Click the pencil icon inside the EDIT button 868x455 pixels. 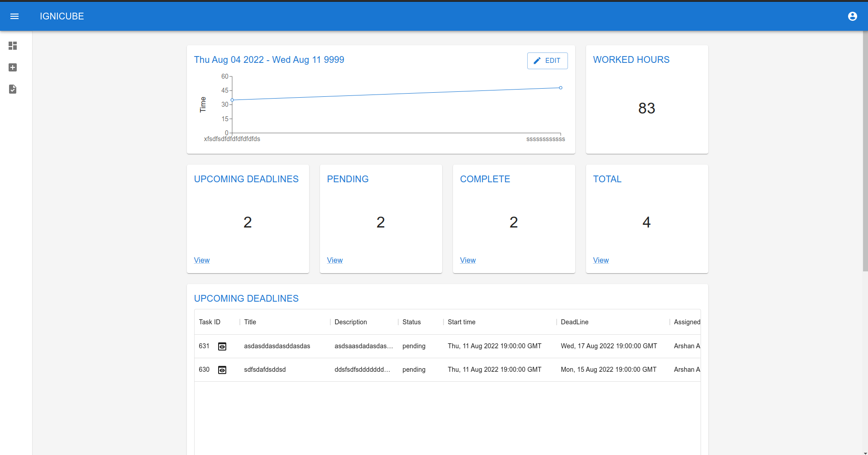click(537, 60)
